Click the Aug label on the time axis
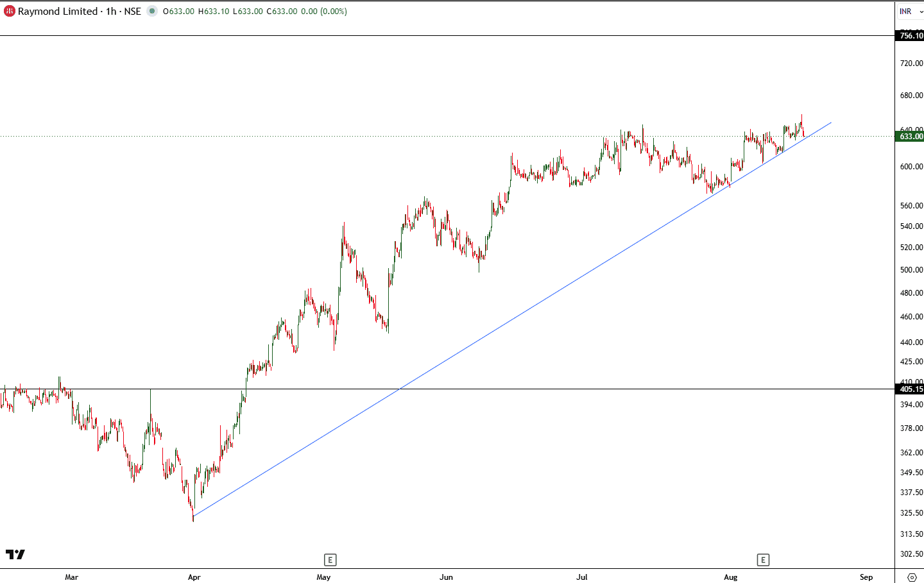Screen dimensions: 924x583 [x=730, y=577]
